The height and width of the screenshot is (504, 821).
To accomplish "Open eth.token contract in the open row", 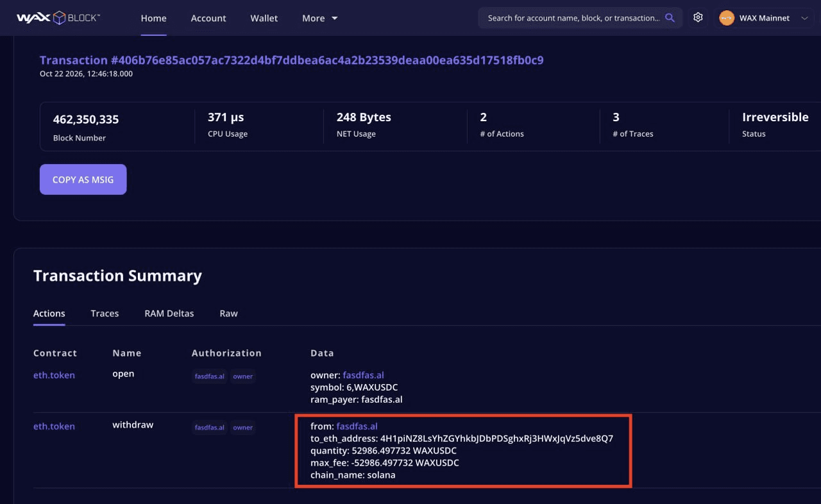I will 54,375.
